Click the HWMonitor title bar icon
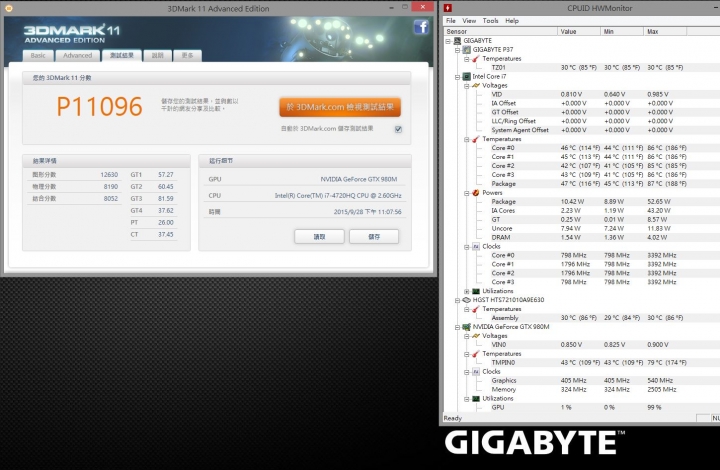The height and width of the screenshot is (470, 720). [448, 8]
